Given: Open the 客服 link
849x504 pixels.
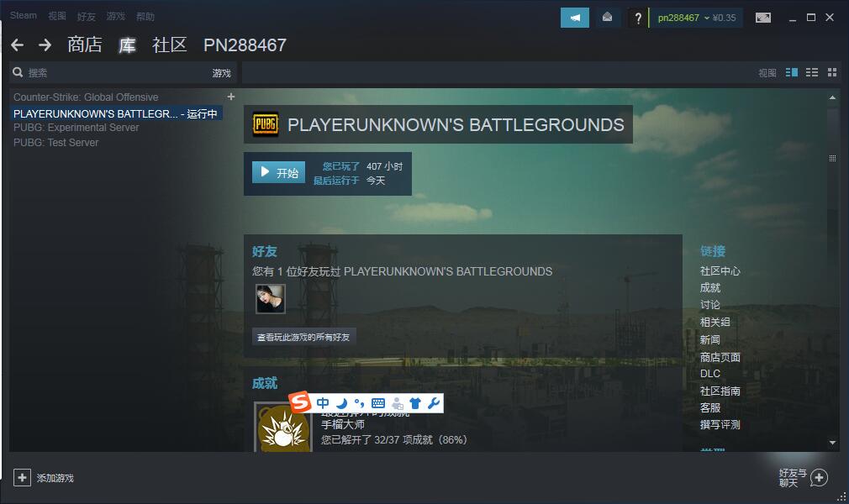Looking at the screenshot, I should tap(709, 407).
